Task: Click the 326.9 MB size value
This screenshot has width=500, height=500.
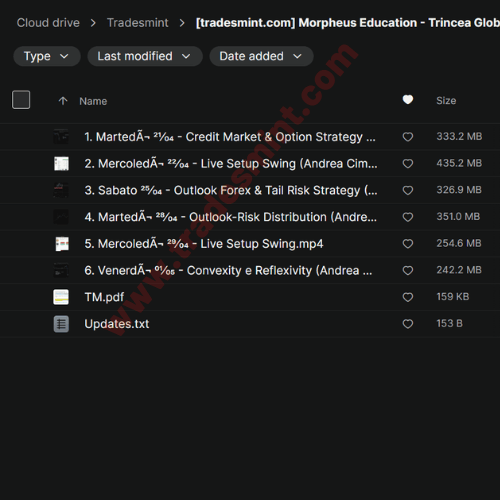Action: click(x=459, y=190)
